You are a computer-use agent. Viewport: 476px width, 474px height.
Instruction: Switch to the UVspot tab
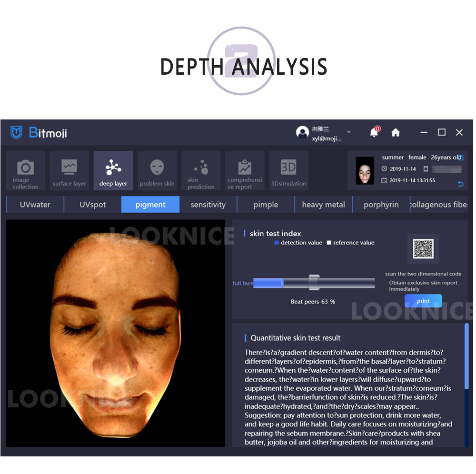point(92,204)
